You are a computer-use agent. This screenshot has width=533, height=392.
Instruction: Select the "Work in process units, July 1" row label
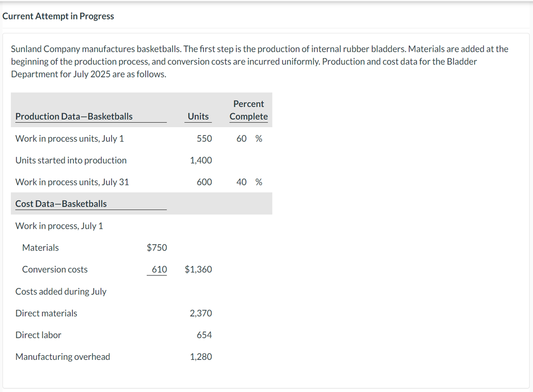tap(70, 139)
